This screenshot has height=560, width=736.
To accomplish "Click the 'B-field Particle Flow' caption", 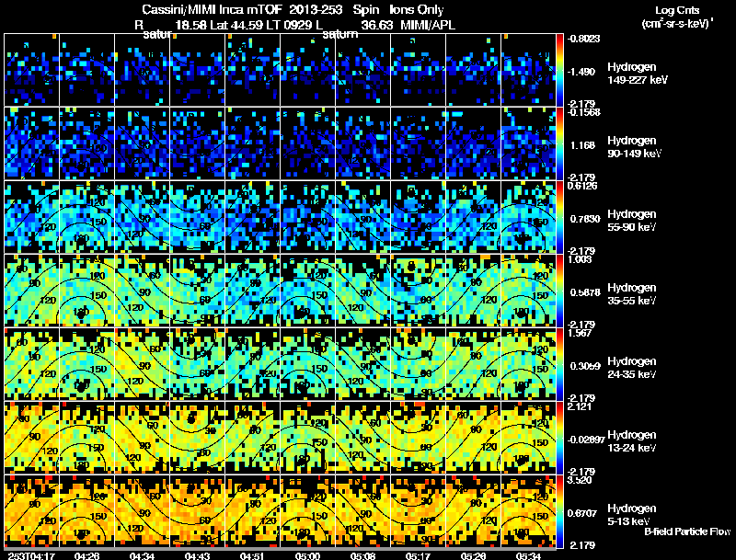I will click(x=687, y=531).
